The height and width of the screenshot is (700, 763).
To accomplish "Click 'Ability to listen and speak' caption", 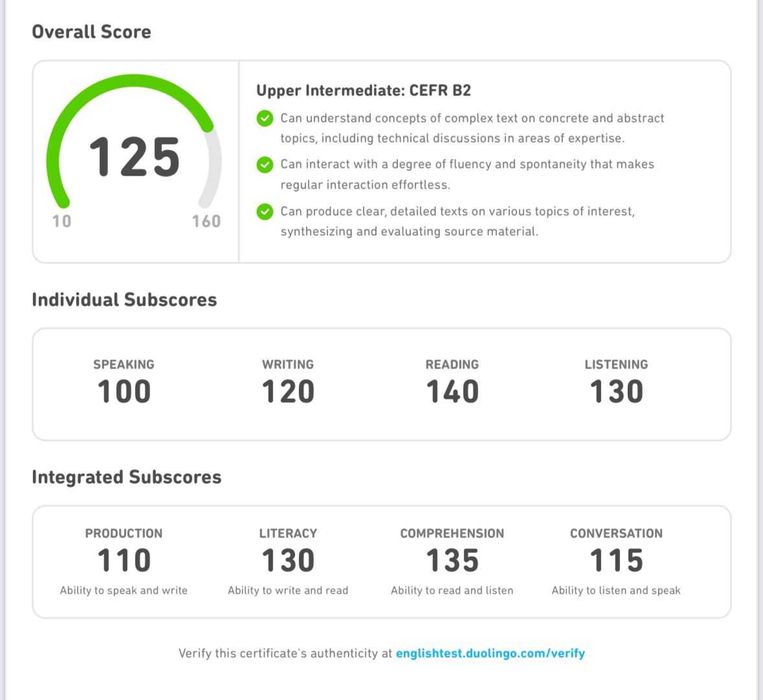I will coord(616,591).
